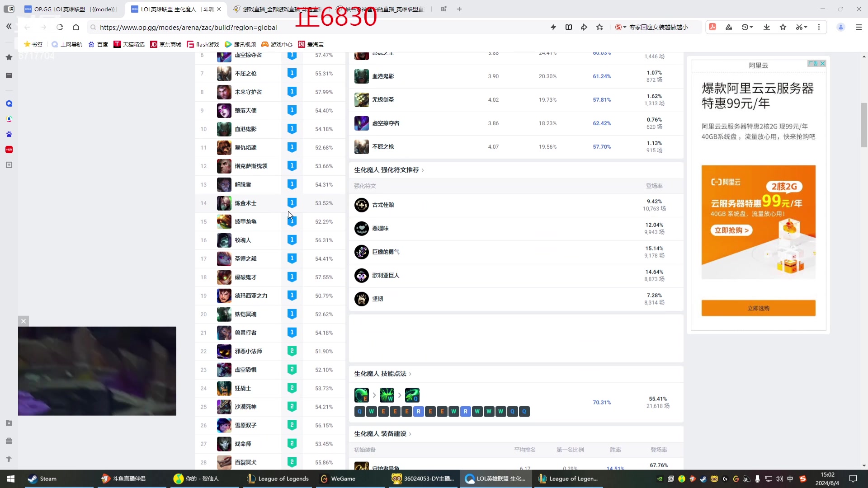
Task: Click 立即选购 ad button
Action: pyautogui.click(x=758, y=308)
